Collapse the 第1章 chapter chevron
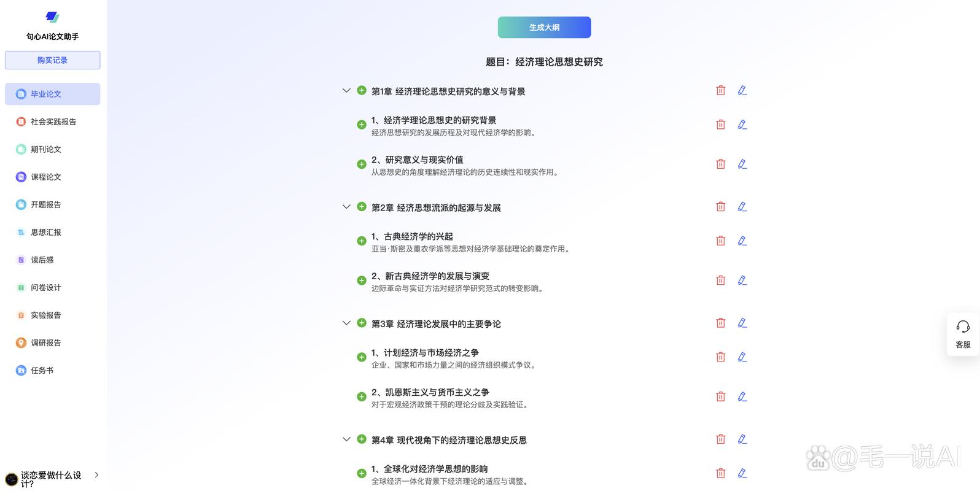The width and height of the screenshot is (980, 491). [x=346, y=90]
